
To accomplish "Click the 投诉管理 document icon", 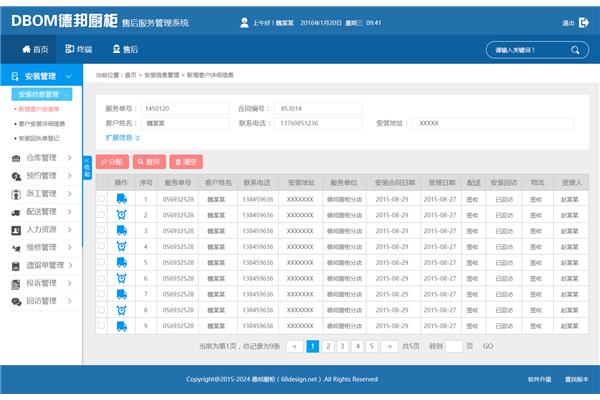I will click(16, 284).
